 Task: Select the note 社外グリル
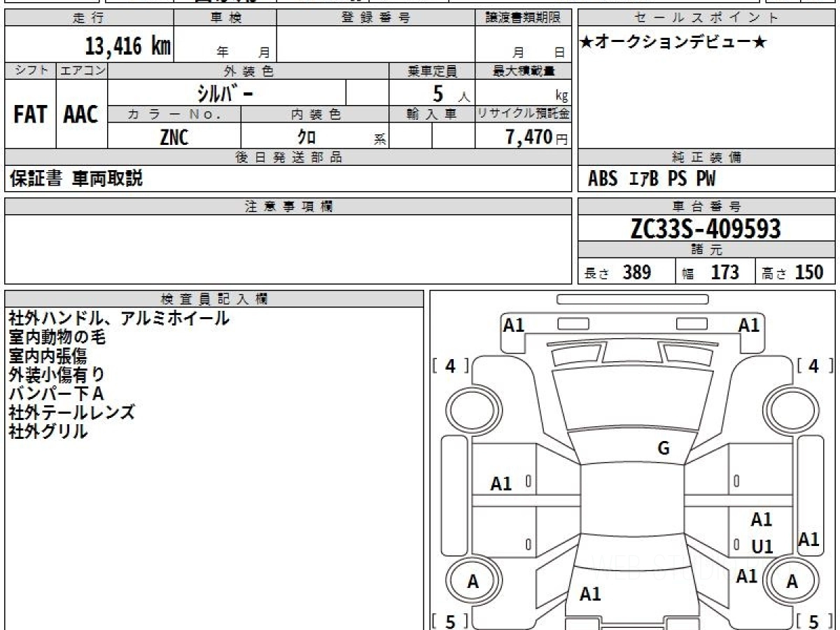point(48,431)
